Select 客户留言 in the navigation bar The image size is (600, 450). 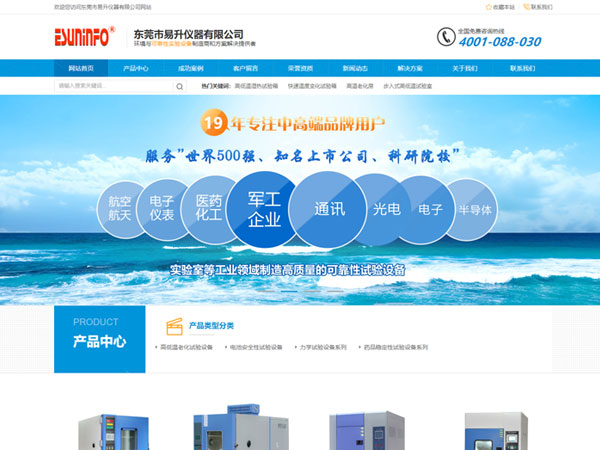(245, 68)
